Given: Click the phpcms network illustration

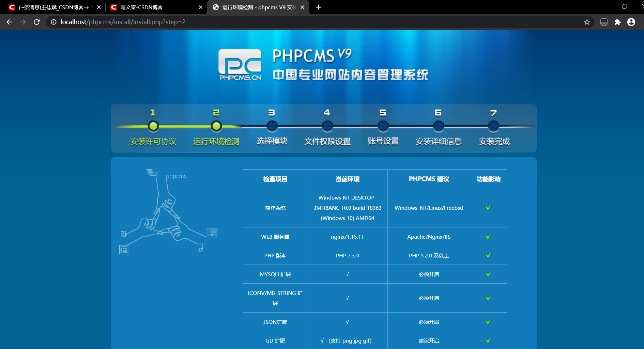Looking at the screenshot, I should [x=168, y=211].
